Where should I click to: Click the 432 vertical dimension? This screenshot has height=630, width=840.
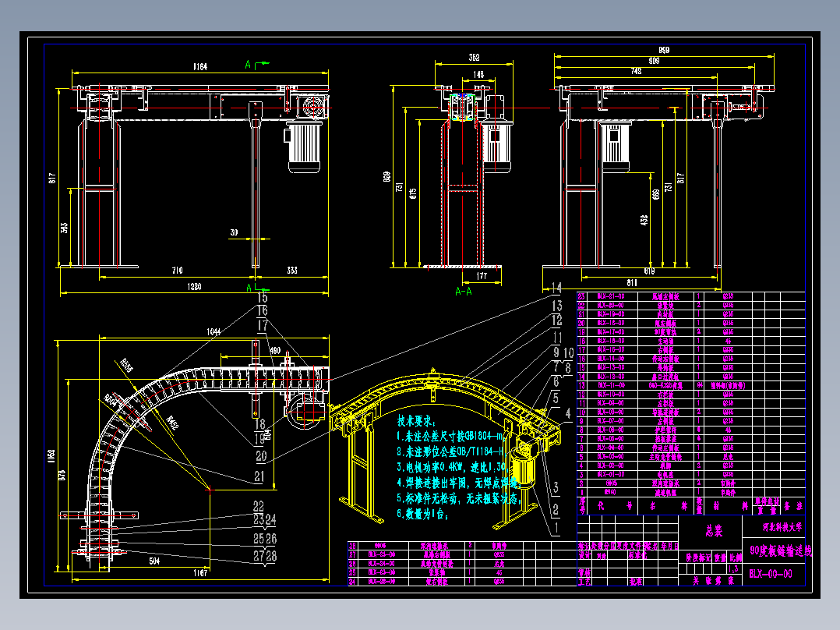point(644,220)
